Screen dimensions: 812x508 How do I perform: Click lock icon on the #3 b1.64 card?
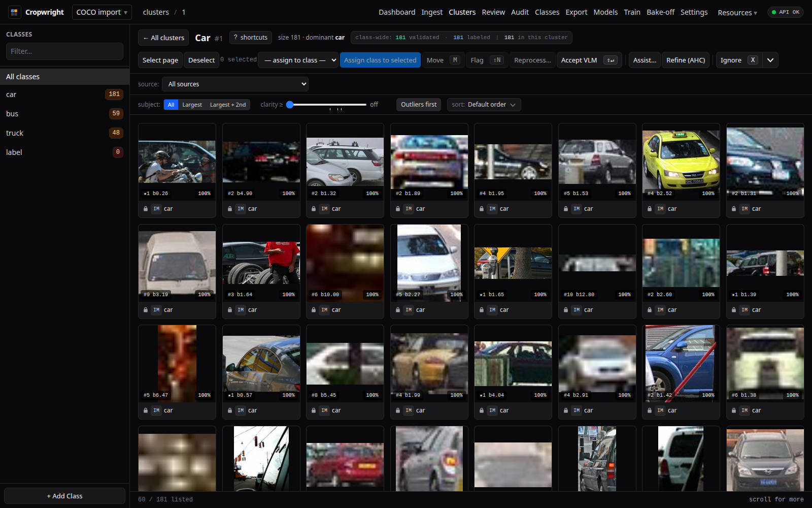230,310
